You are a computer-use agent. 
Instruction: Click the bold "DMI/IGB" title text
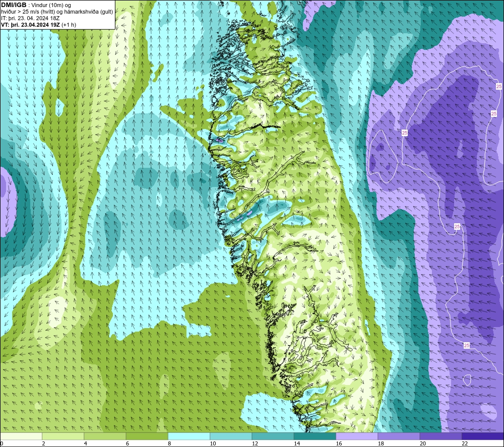click(x=14, y=5)
